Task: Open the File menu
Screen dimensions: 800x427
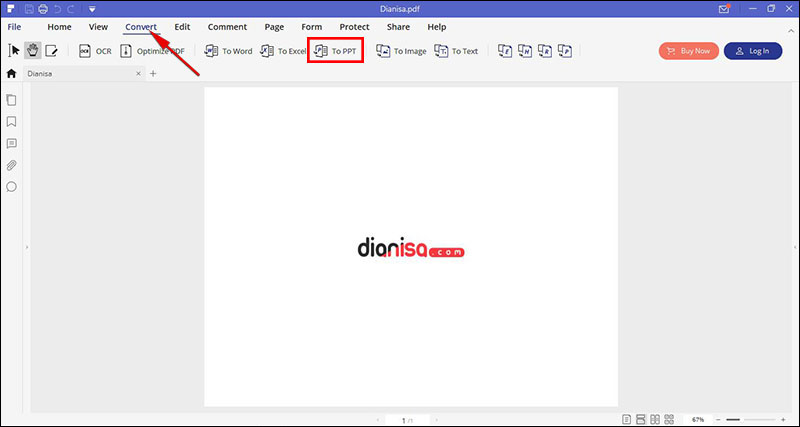Action: pos(15,27)
